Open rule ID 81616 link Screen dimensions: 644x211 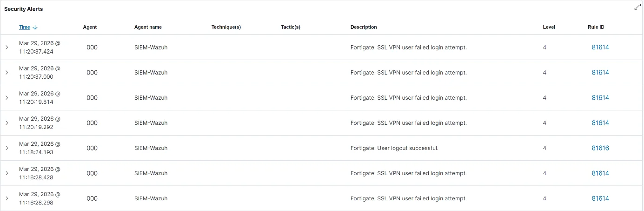[600, 148]
